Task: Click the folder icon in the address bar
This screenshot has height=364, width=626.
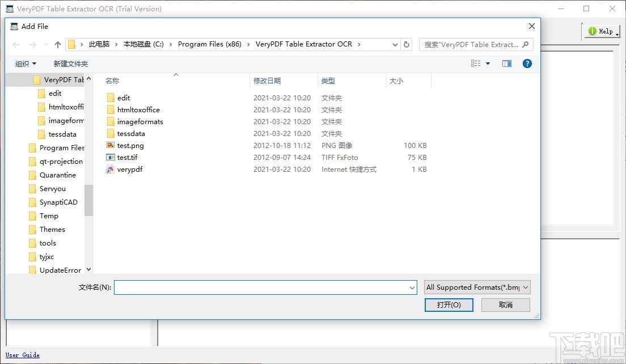Action: (x=71, y=44)
